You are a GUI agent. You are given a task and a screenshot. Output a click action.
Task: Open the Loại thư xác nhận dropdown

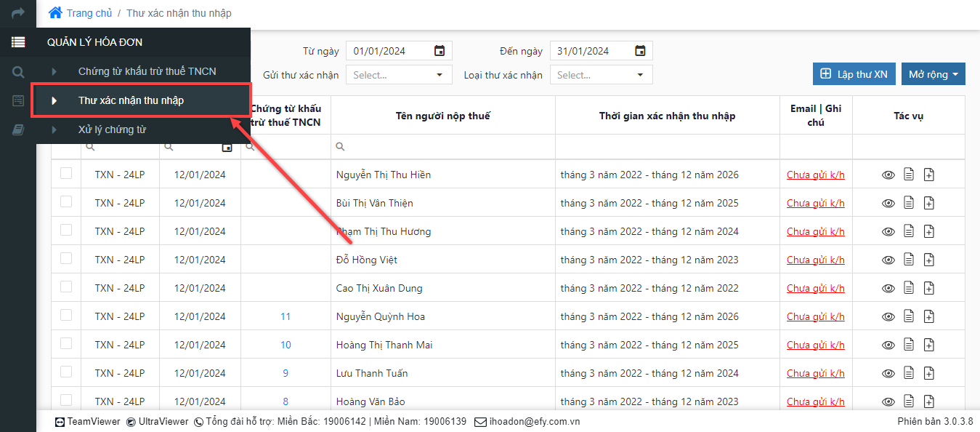(x=601, y=75)
